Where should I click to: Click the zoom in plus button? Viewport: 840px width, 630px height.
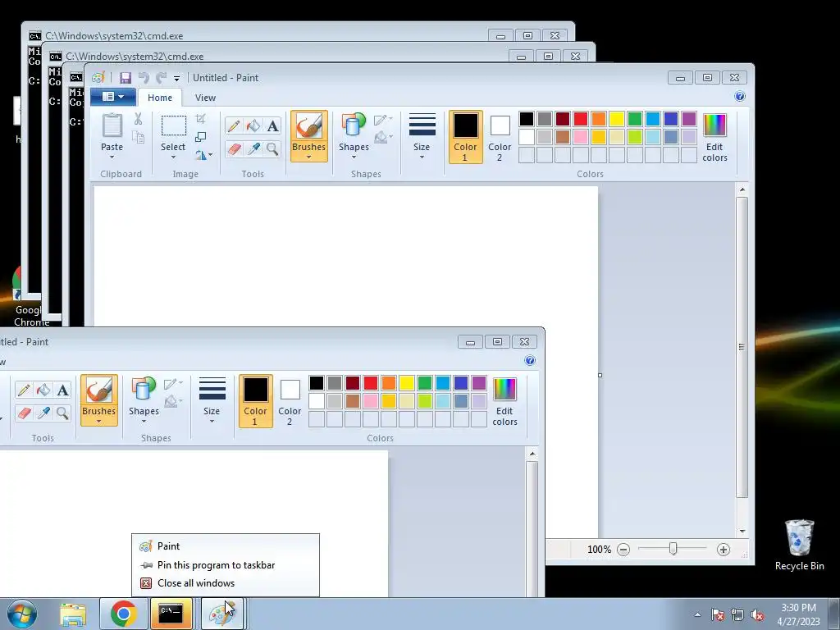click(724, 550)
